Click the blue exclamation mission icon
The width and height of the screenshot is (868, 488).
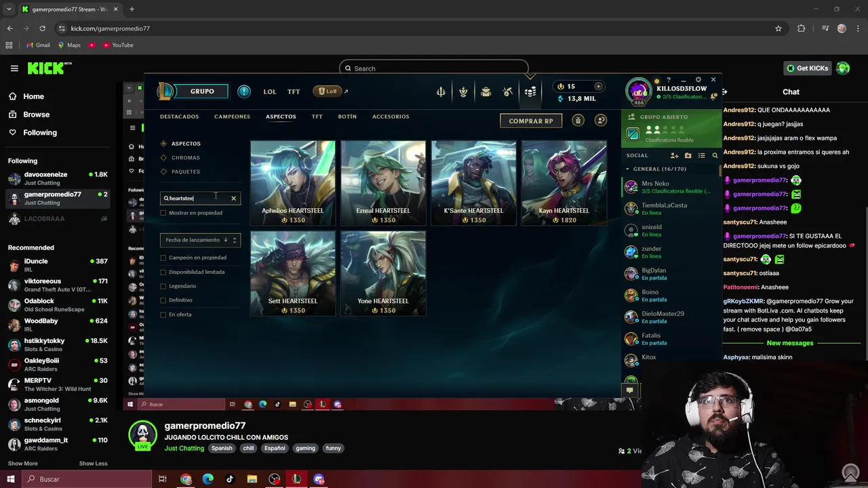[244, 91]
